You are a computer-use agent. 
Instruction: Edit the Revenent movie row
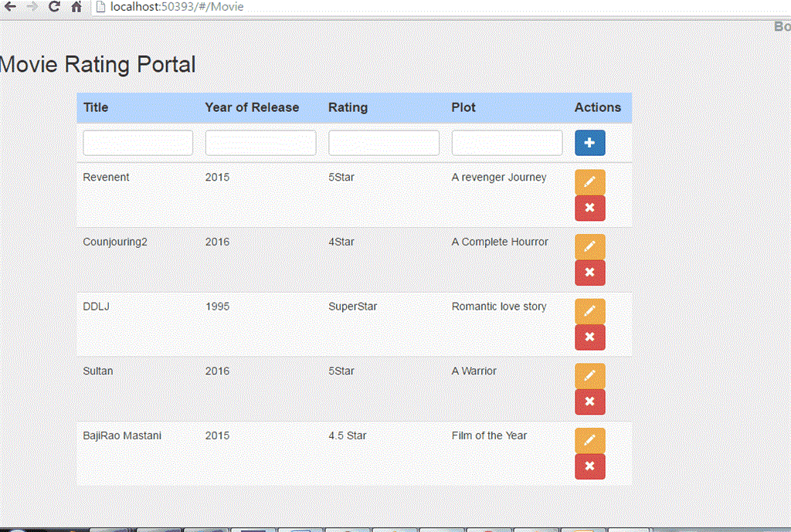tap(589, 182)
